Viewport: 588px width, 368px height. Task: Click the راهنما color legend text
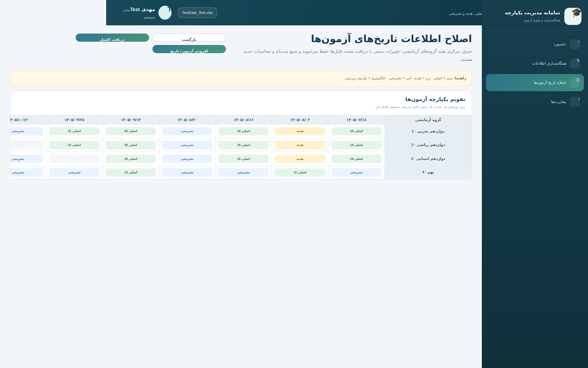[405, 78]
